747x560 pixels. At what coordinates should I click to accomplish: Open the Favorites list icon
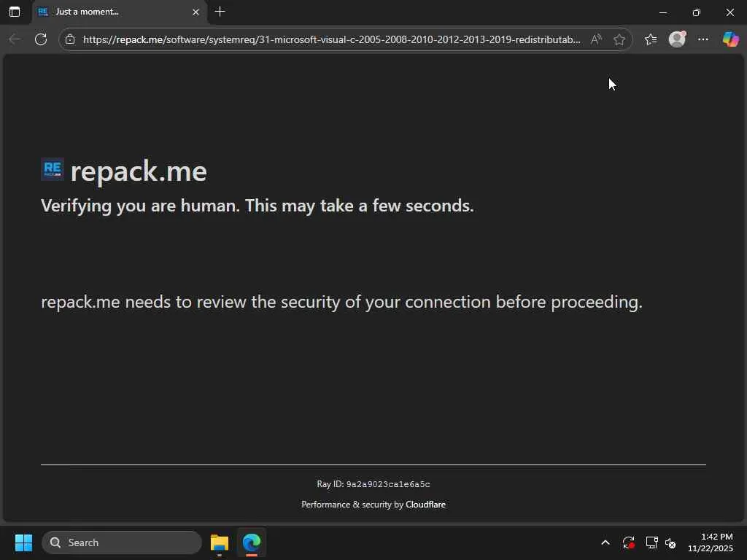coord(651,39)
